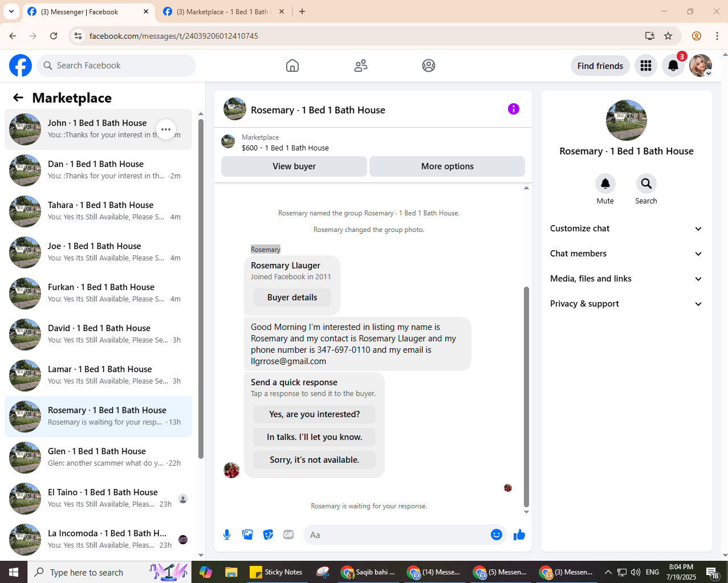Expand Chat members section
The width and height of the screenshot is (728, 583).
pyautogui.click(x=626, y=254)
